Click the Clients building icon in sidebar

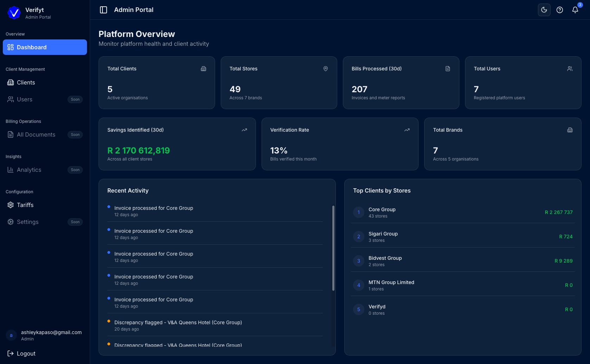(x=11, y=82)
